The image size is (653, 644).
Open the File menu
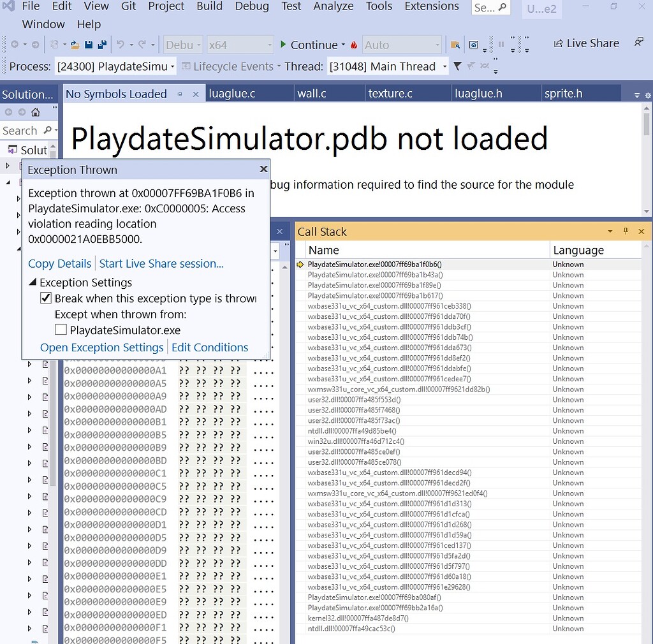31,6
